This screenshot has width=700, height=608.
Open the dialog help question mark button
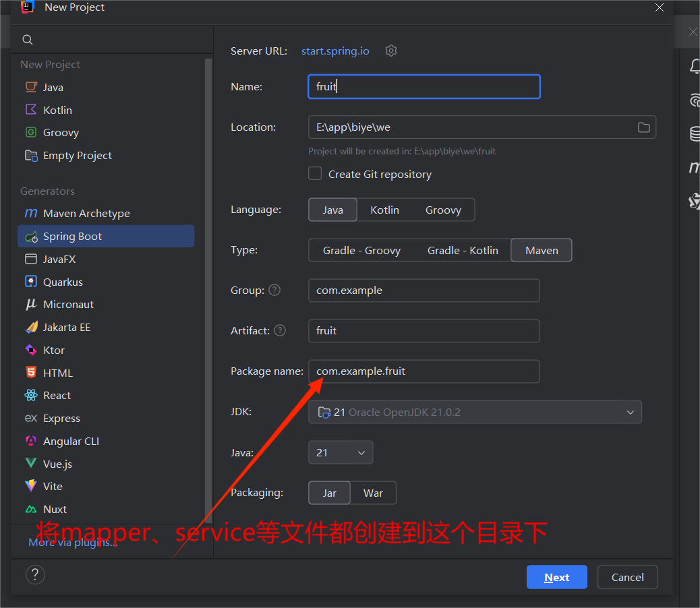point(35,575)
